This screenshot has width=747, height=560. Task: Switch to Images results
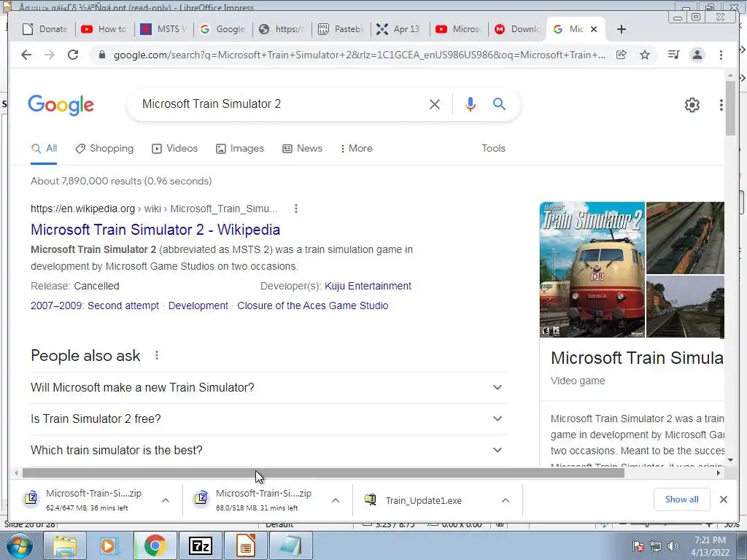[x=239, y=149]
